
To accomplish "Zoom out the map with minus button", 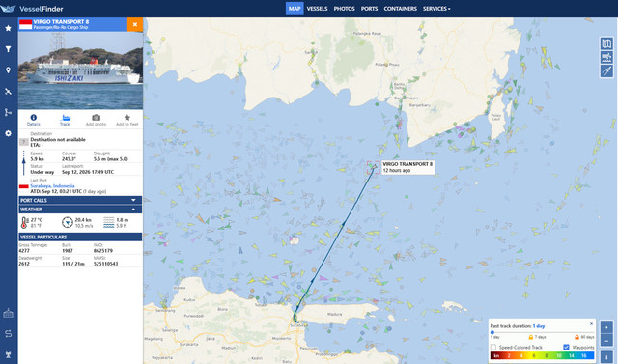I will 606,341.
